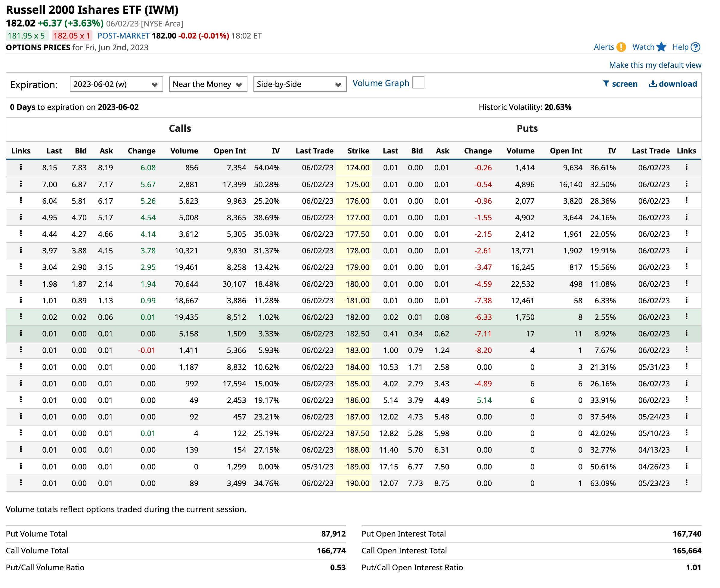Open the Side-by-Side view dropdown
Screen dimensions: 720x588
point(300,84)
